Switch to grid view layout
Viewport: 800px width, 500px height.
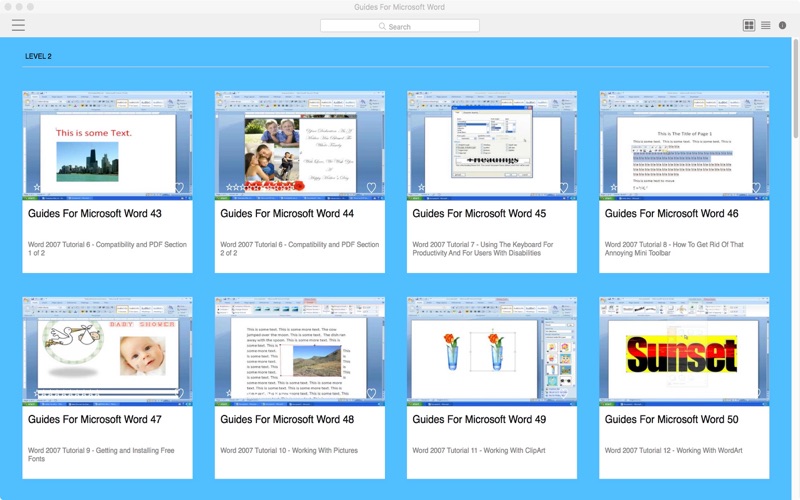(x=748, y=25)
